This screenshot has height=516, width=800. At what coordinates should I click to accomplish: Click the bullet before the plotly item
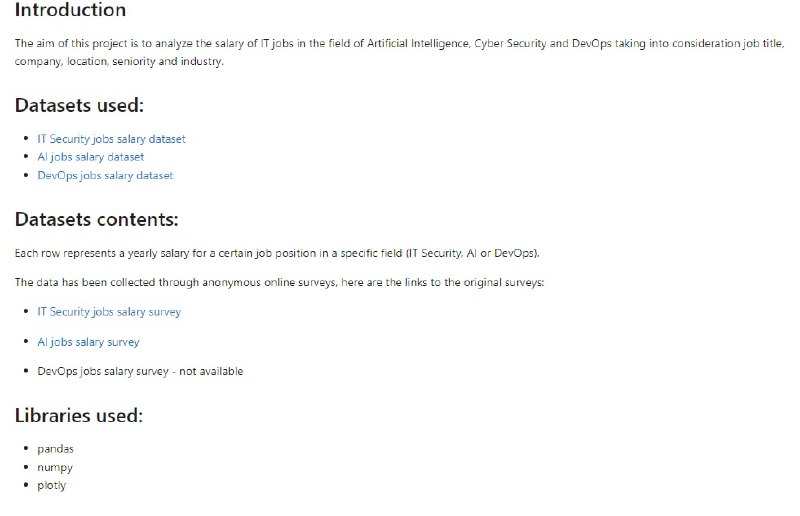[x=26, y=485]
